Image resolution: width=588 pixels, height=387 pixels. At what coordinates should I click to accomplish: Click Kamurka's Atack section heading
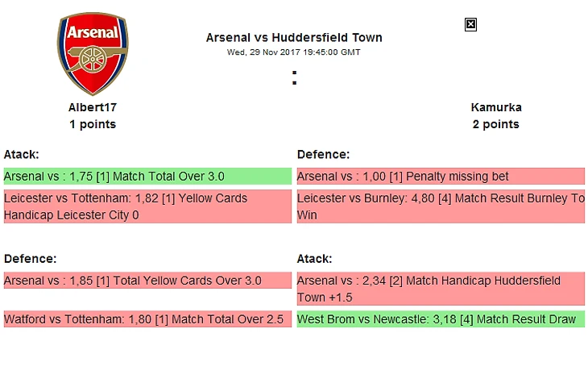click(315, 259)
